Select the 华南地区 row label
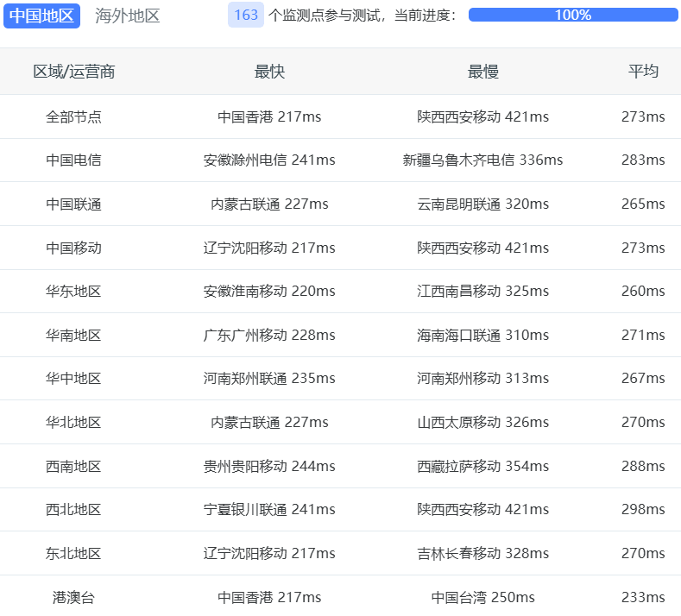The height and width of the screenshot is (616, 681). click(74, 335)
